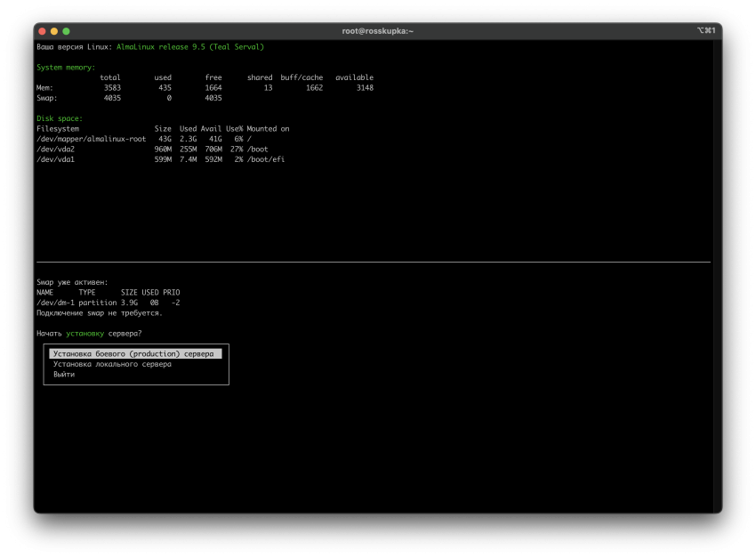This screenshot has width=756, height=558.
Task: Click 'Подключение swap не требуется.' line
Action: [100, 313]
